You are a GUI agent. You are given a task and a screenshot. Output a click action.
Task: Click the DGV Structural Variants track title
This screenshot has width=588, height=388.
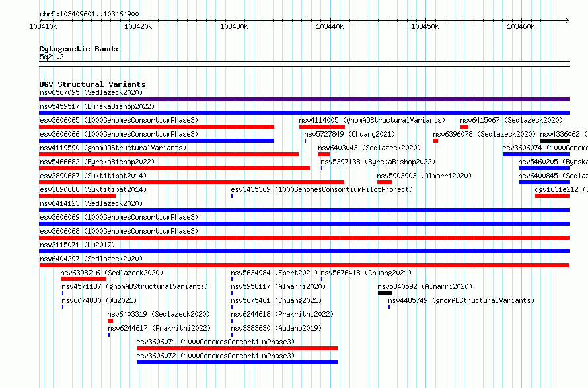point(92,84)
